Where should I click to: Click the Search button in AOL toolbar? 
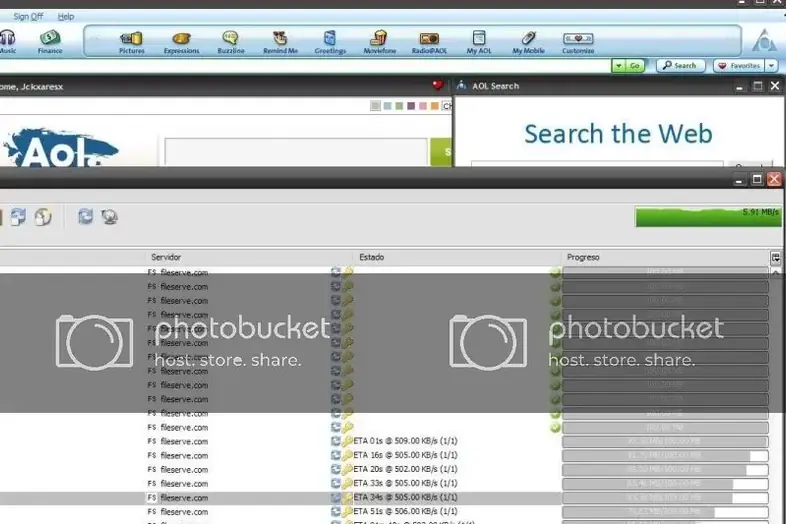click(x=680, y=66)
